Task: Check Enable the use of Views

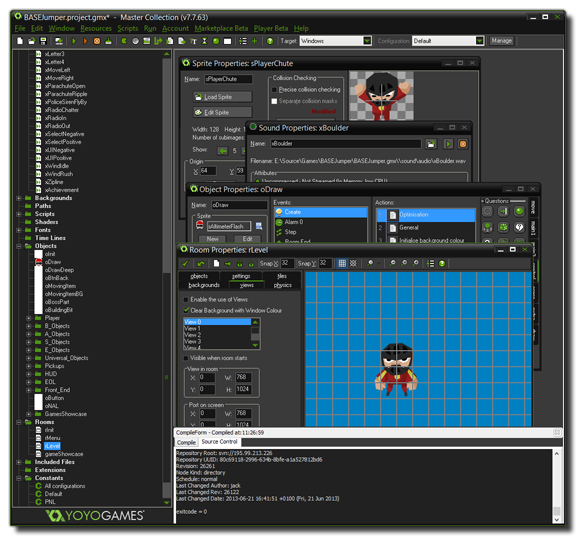Action: tap(186, 300)
